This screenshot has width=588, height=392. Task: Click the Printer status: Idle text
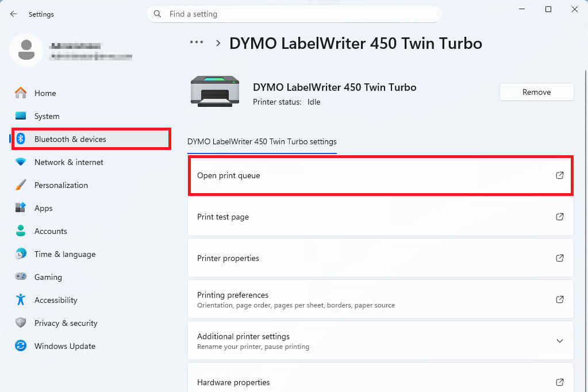(x=286, y=102)
